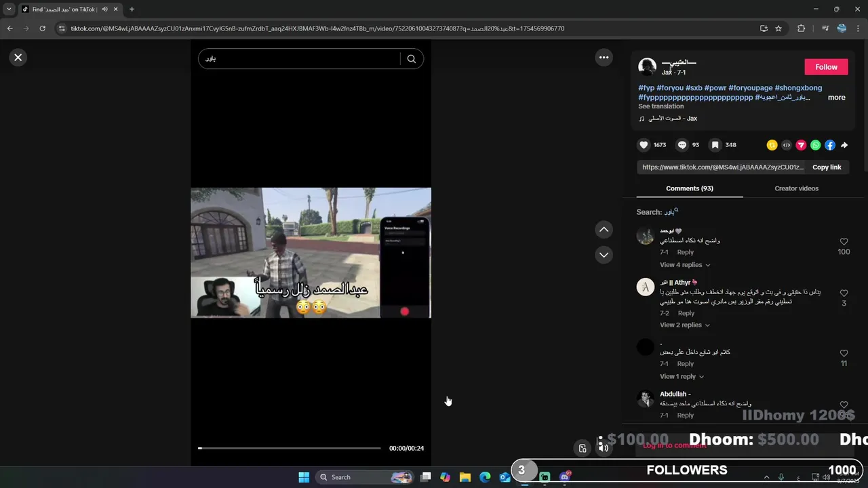The width and height of the screenshot is (868, 488).
Task: Share video to WhatsApp
Action: tap(815, 145)
